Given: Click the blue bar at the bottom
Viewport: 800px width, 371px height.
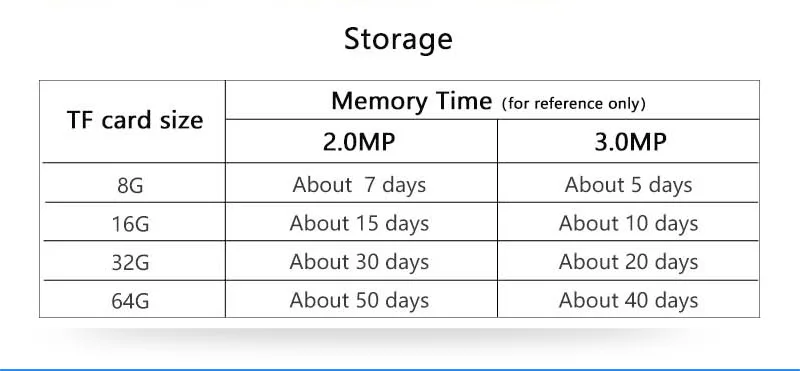Looking at the screenshot, I should pos(400,369).
